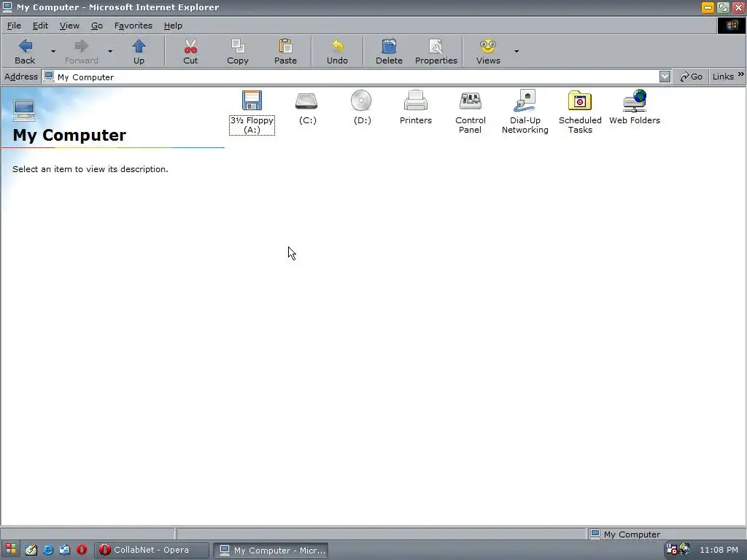Open the File menu
747x560 pixels.
click(14, 26)
